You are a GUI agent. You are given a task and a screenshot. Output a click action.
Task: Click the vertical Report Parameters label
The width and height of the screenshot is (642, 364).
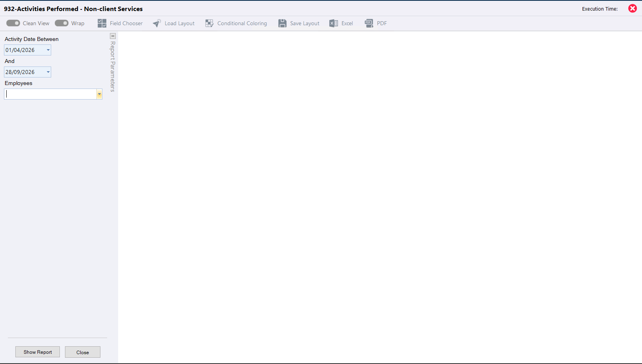(x=113, y=67)
